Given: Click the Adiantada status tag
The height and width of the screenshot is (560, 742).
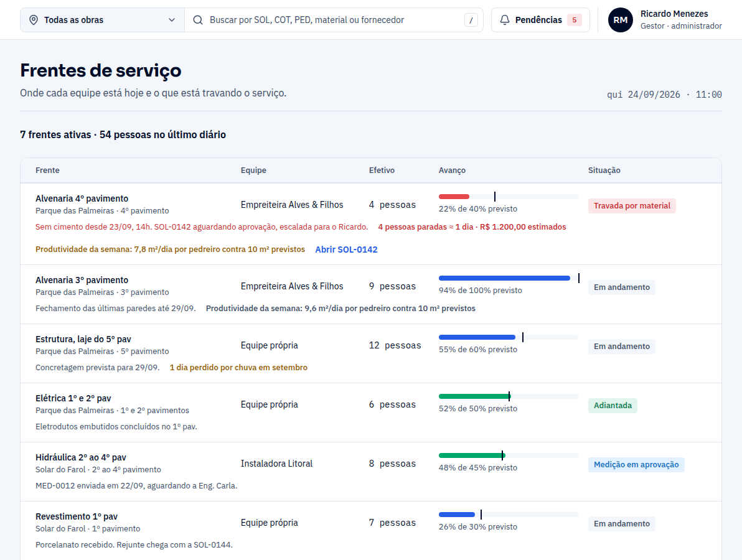Looking at the screenshot, I should pos(613,405).
